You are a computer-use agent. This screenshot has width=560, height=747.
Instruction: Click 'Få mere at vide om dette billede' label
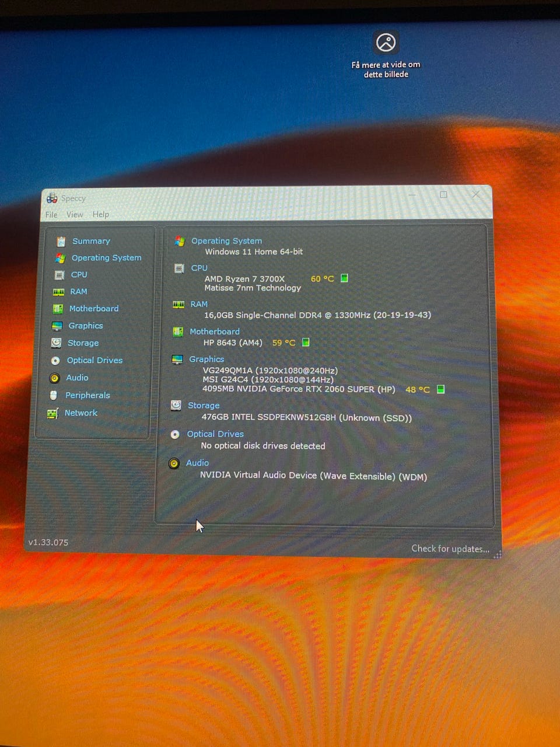tap(386, 69)
